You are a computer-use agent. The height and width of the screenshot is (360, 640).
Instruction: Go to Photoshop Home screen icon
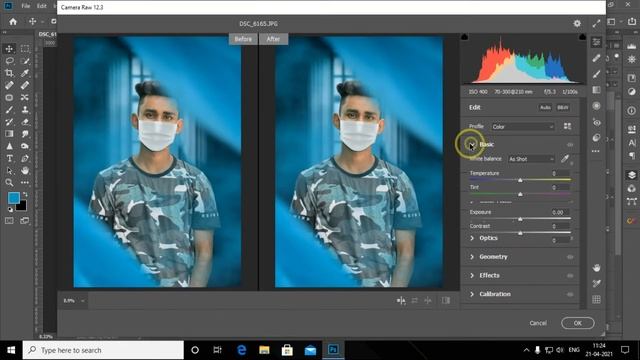tap(13, 21)
